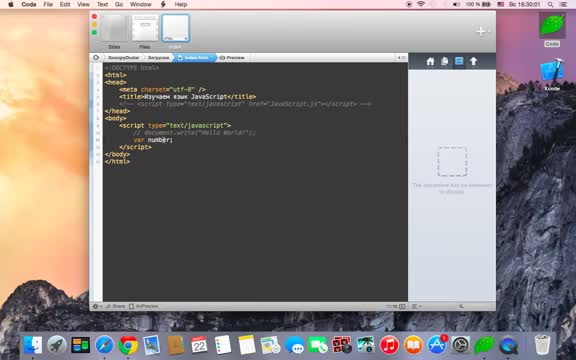
Task: Open the split view control in path bar
Action: pyautogui.click(x=402, y=58)
